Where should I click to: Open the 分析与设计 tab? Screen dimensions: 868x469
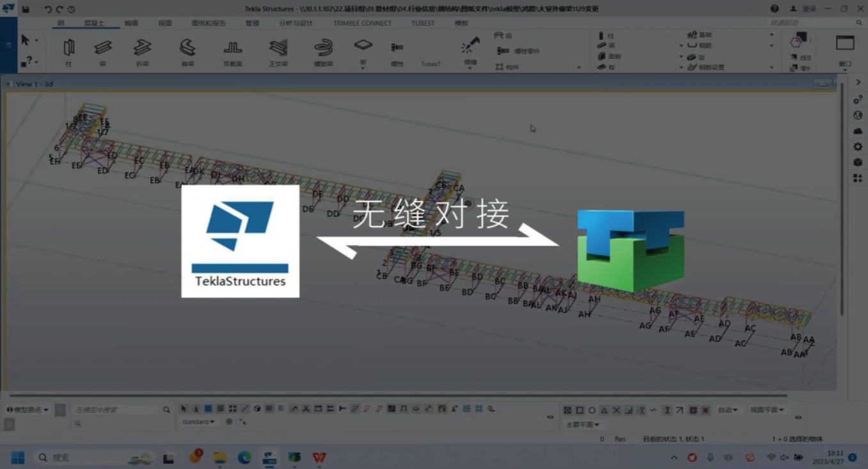[296, 23]
